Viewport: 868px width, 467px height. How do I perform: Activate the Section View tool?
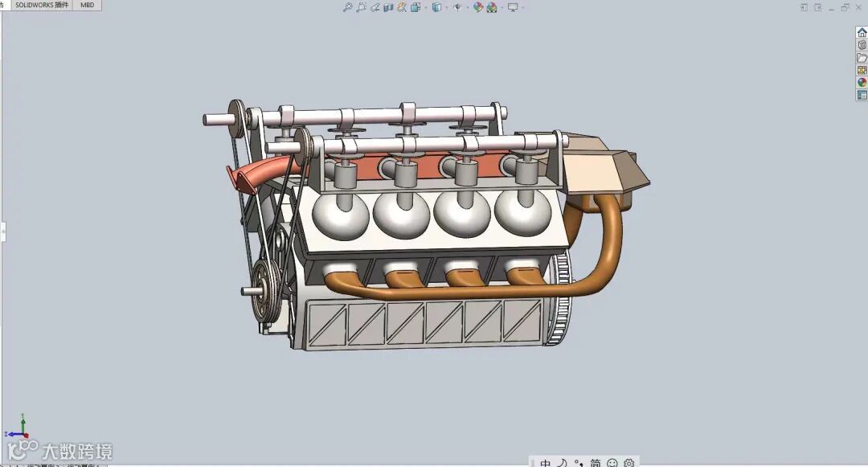click(x=388, y=7)
